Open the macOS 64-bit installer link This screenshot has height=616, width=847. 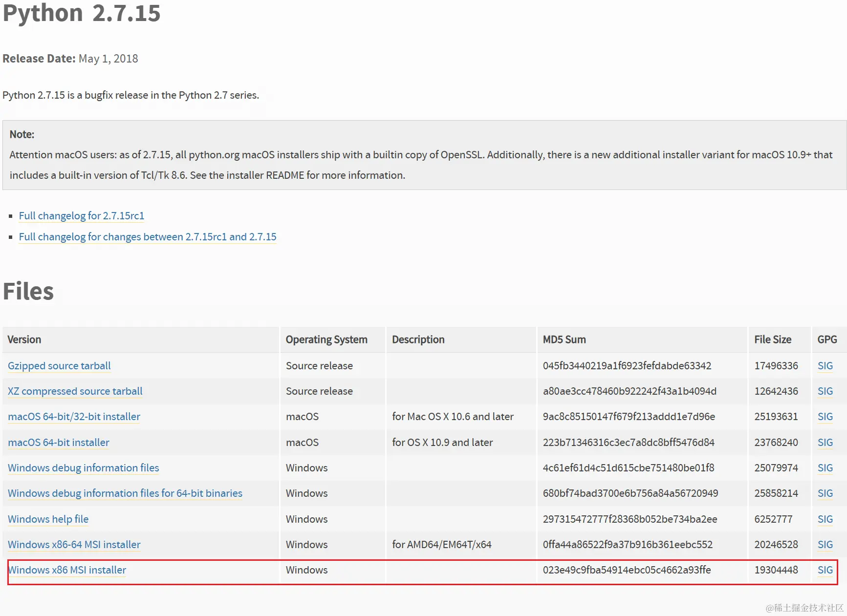[58, 442]
